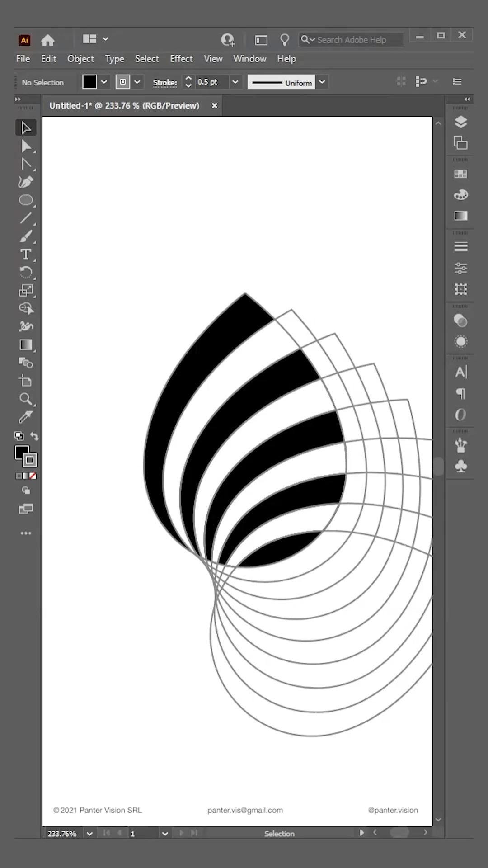
Task: Change screen mode in toolbar
Action: (26, 509)
